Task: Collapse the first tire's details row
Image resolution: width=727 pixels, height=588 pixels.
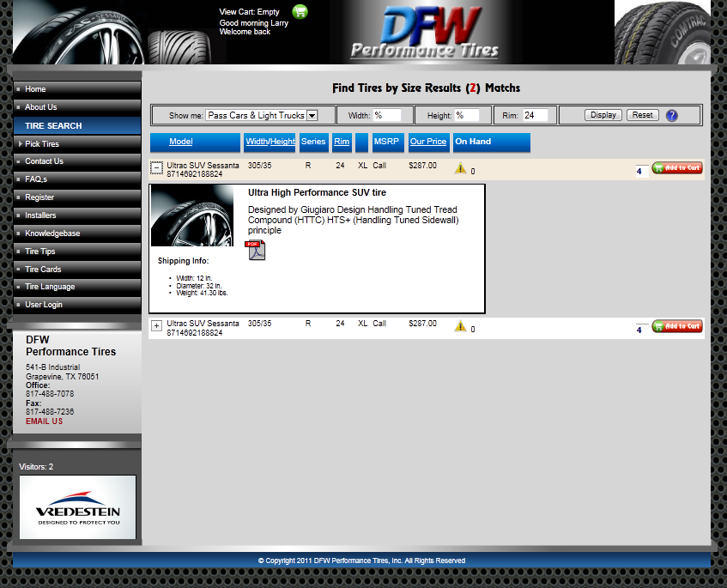Action: coord(156,168)
